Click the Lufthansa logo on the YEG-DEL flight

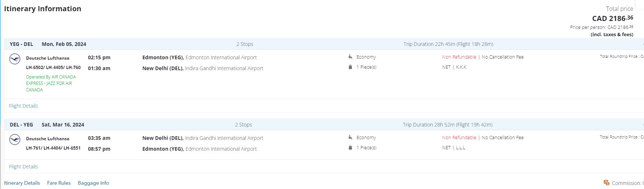[x=15, y=59]
